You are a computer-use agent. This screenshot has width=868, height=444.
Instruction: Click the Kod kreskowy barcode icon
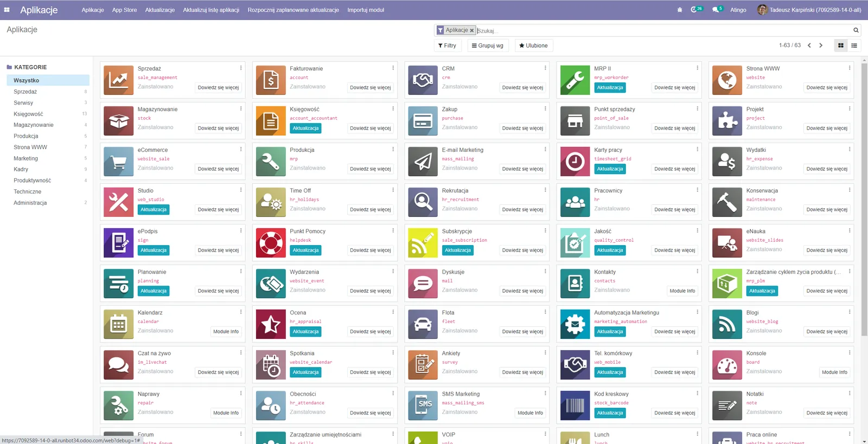click(x=575, y=406)
